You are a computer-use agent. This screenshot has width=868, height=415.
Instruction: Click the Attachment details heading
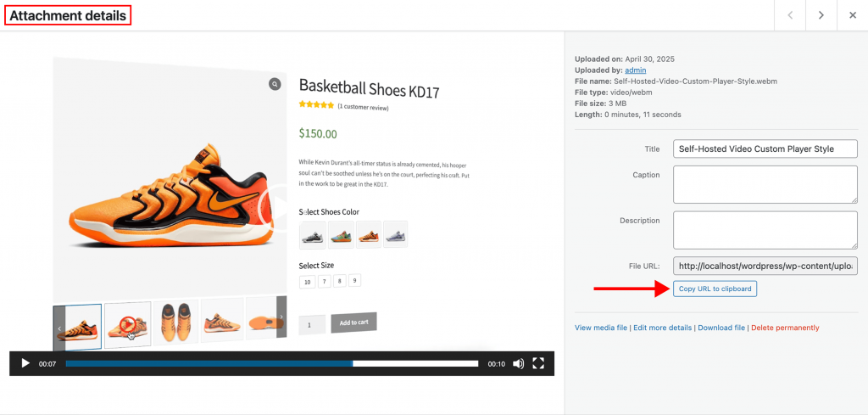(68, 15)
